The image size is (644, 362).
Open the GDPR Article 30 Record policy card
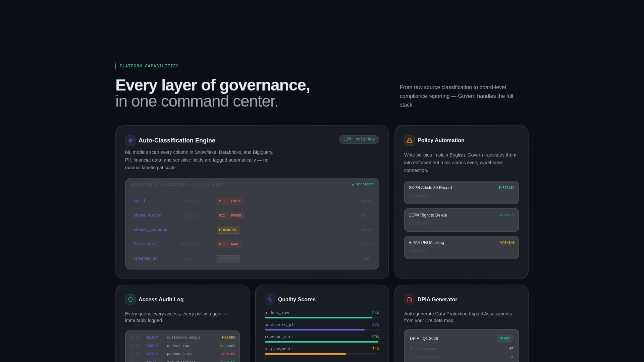(x=462, y=192)
